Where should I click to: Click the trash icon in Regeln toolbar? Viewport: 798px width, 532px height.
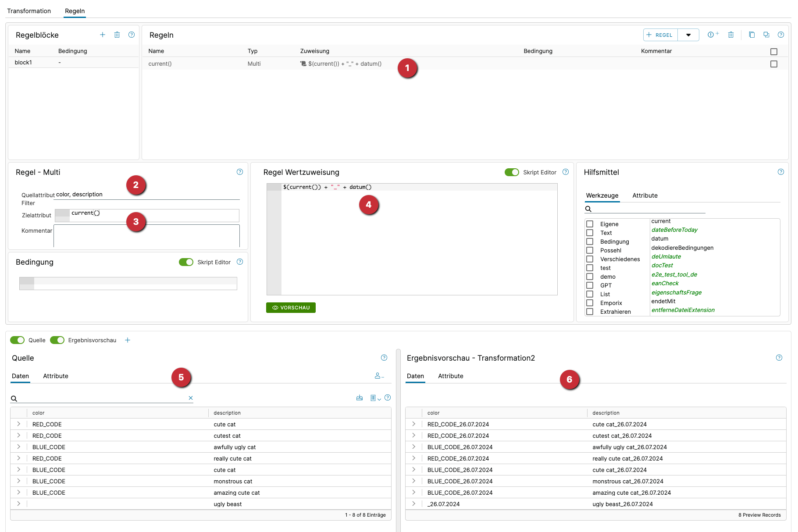click(731, 35)
